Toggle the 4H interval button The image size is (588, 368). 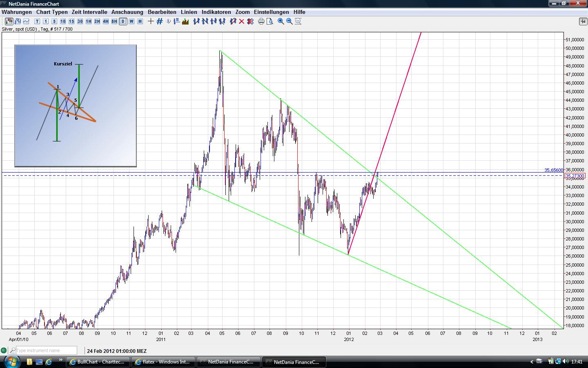[106, 21]
